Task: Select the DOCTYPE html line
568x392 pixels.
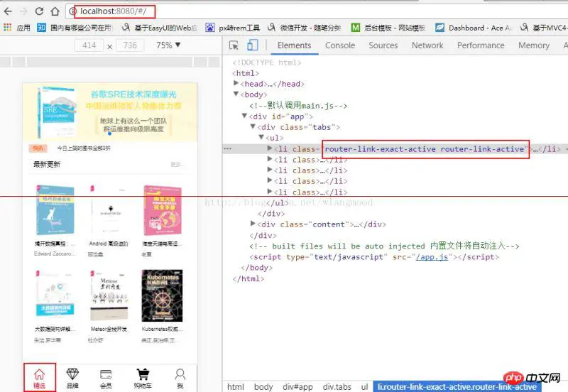Action: [267, 62]
